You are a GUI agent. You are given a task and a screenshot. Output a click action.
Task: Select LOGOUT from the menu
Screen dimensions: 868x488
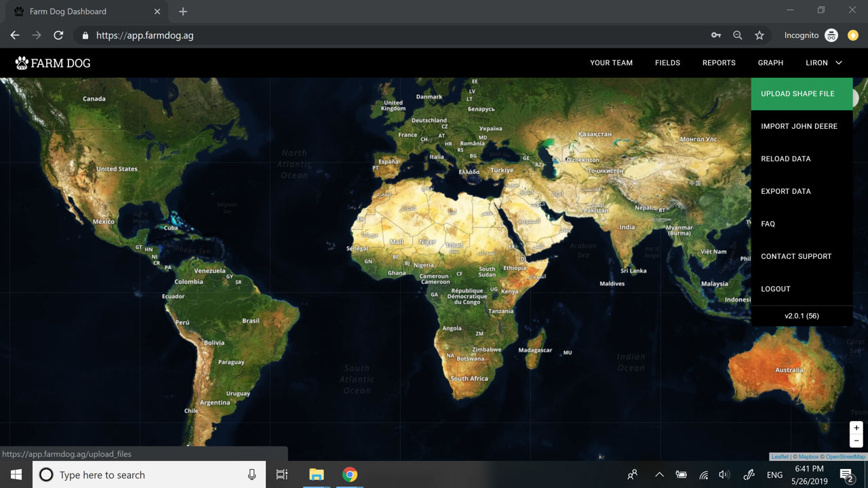point(802,289)
